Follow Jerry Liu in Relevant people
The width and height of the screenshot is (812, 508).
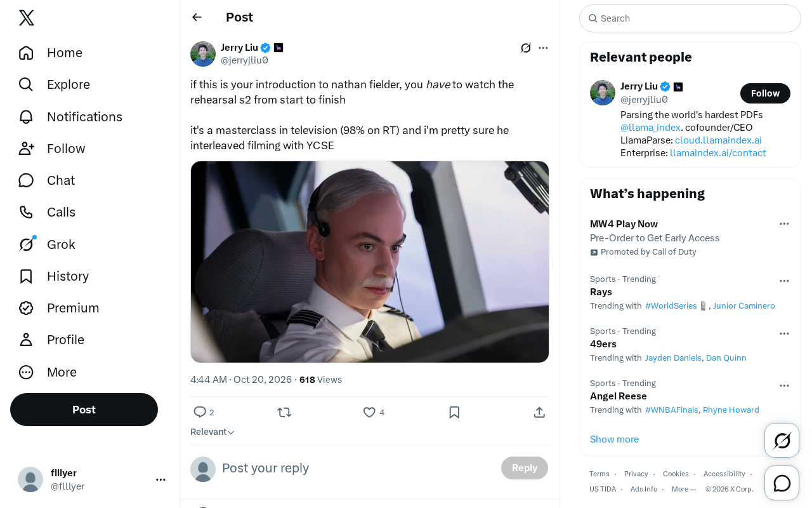(x=765, y=93)
